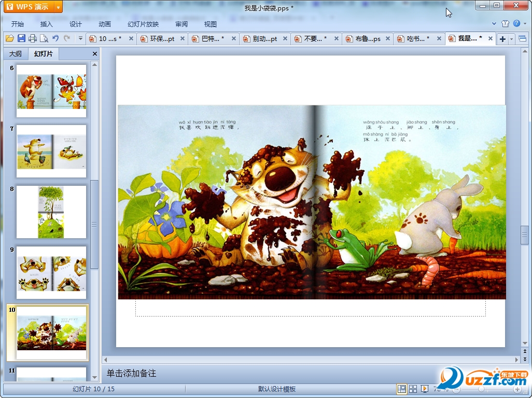Close the 10 ...s document tab
Screen dimensions: 532x398
[x=131, y=39]
